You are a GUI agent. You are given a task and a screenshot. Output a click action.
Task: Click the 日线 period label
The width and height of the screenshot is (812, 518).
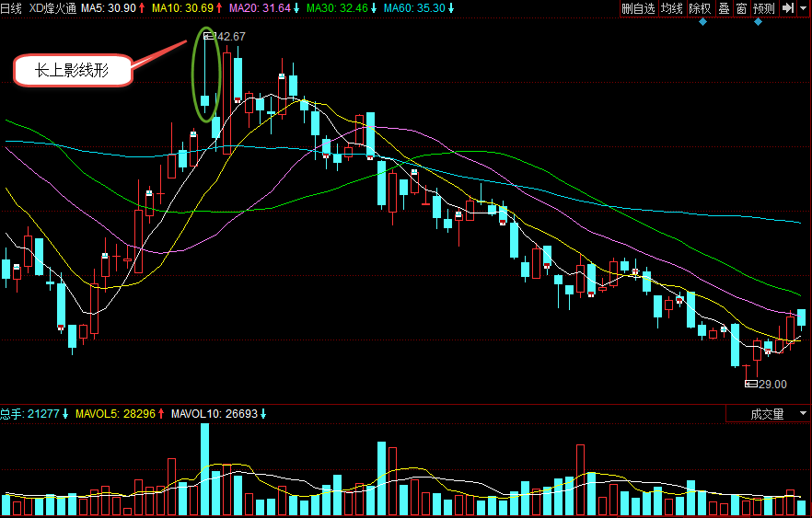[11, 8]
